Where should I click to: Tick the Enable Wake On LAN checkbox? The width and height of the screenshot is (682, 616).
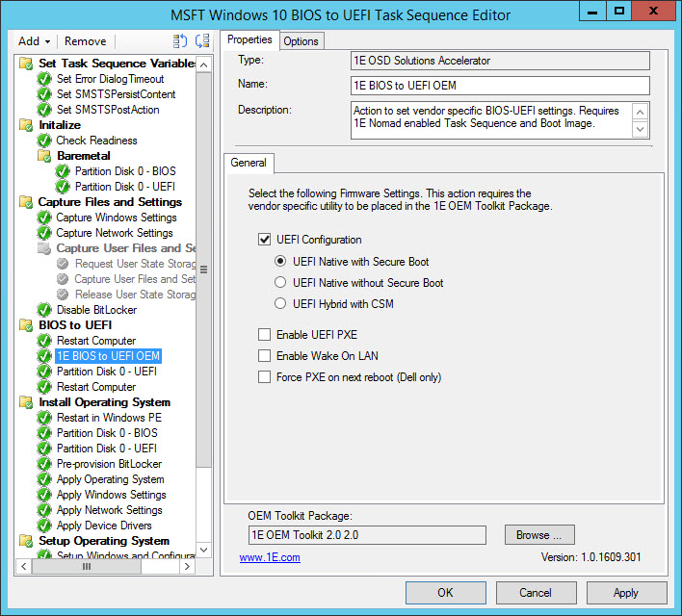[x=265, y=356]
